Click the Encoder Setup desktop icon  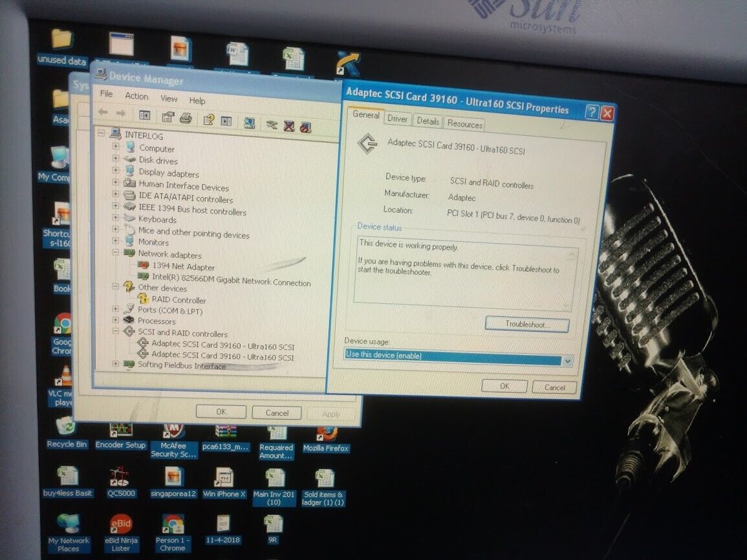(120, 436)
